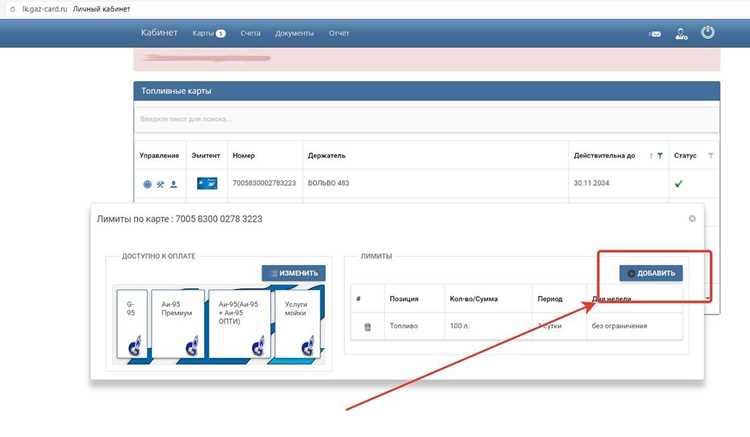Open the Карты menu
The image size is (750, 437).
[203, 33]
